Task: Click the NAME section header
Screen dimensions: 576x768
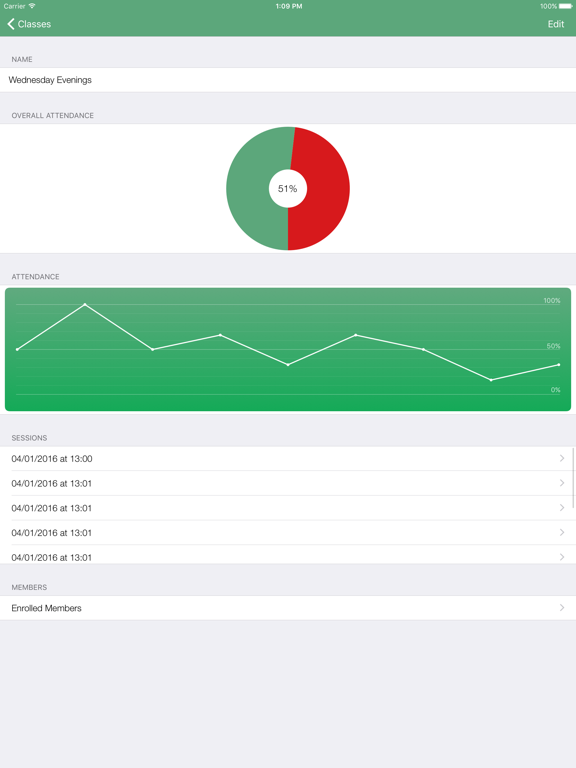Action: coord(22,59)
